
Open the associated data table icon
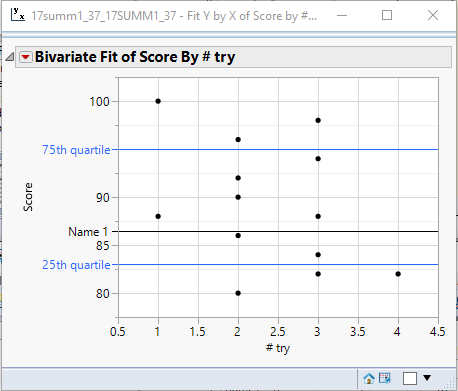tap(385, 378)
